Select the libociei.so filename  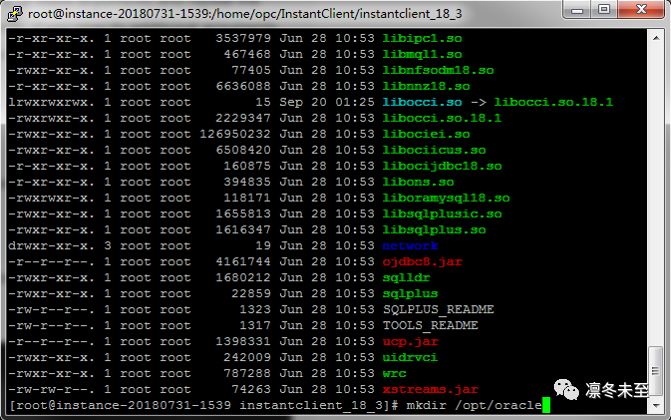tap(426, 134)
